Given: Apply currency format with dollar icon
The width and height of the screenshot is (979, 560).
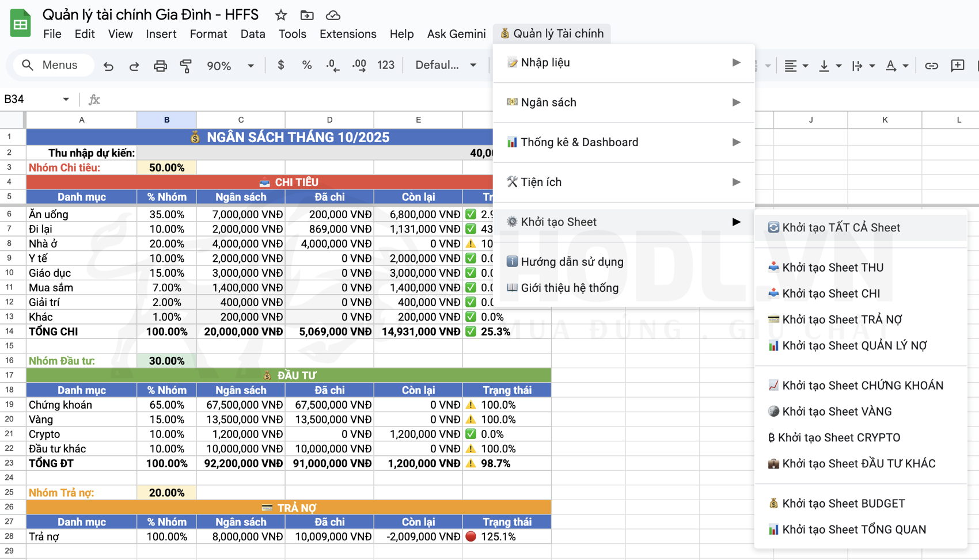Looking at the screenshot, I should [280, 65].
